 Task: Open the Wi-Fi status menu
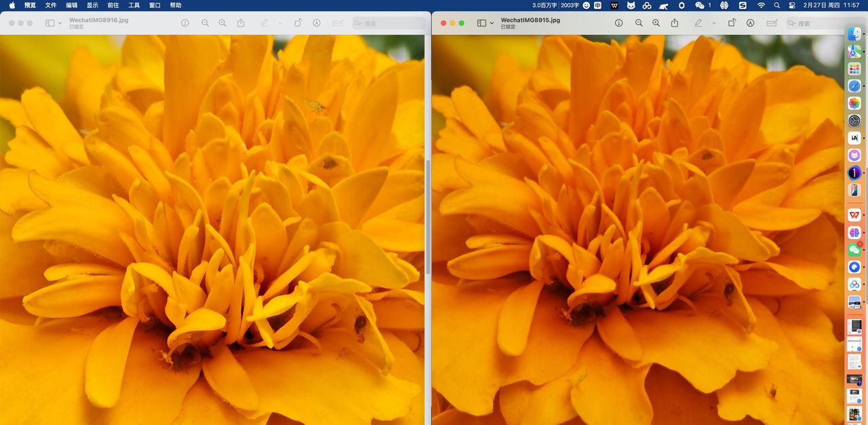(x=761, y=5)
